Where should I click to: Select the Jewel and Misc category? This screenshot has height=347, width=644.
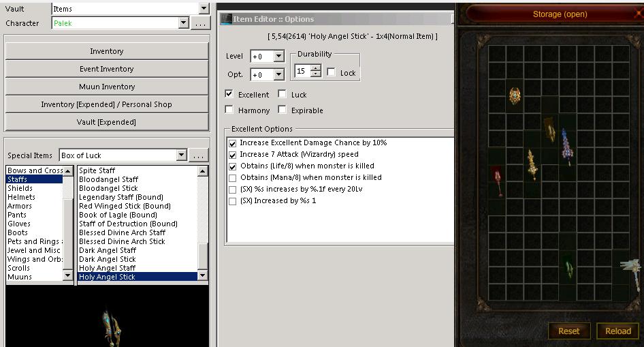[33, 250]
